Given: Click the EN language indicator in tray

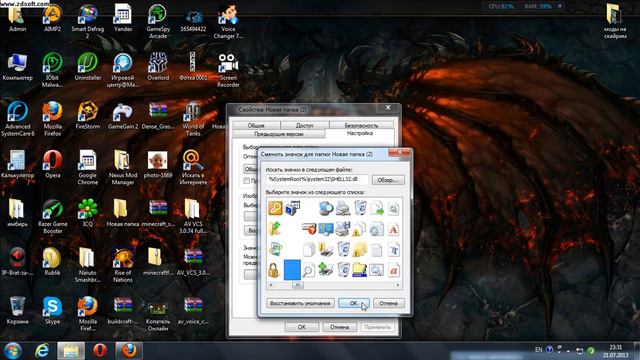Looking at the screenshot, I should click(538, 350).
